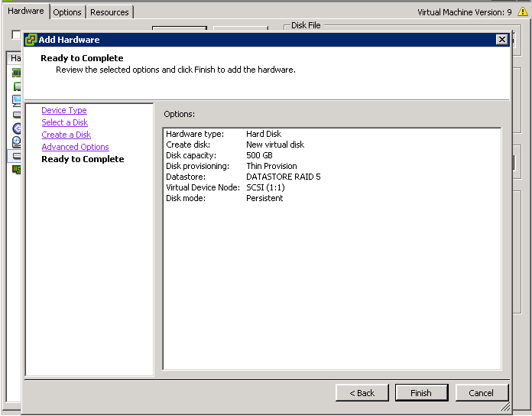Click the CD/DVD drive icon in background list
Viewport: 532px width, 416px height.
pos(16,142)
